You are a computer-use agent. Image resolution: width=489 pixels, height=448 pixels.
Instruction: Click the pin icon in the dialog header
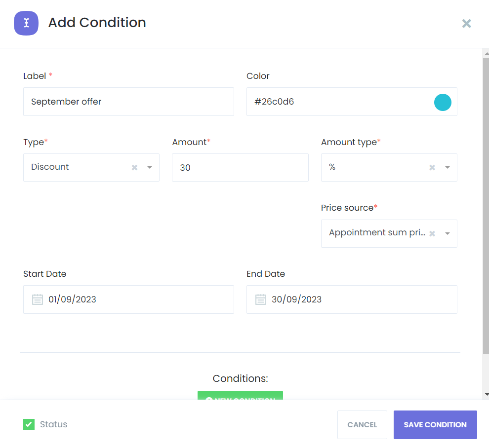click(x=26, y=23)
